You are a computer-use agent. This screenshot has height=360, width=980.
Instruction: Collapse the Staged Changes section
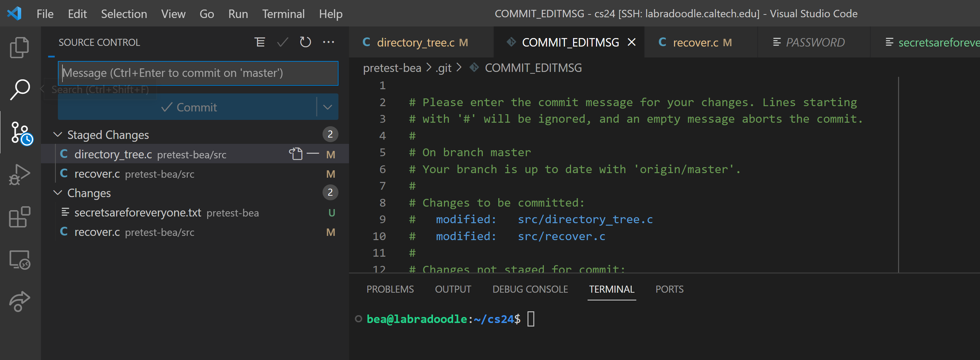(x=58, y=135)
